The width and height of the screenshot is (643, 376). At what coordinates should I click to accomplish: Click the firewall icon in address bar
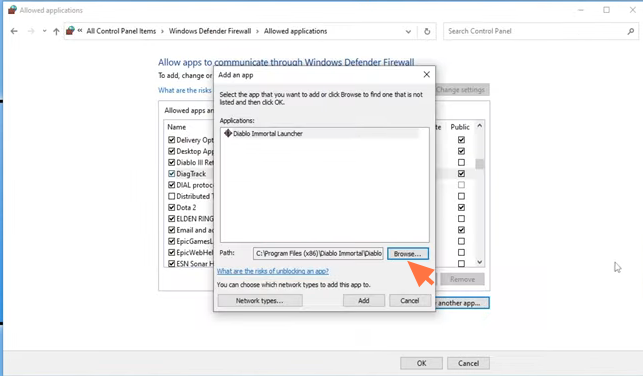pos(71,31)
